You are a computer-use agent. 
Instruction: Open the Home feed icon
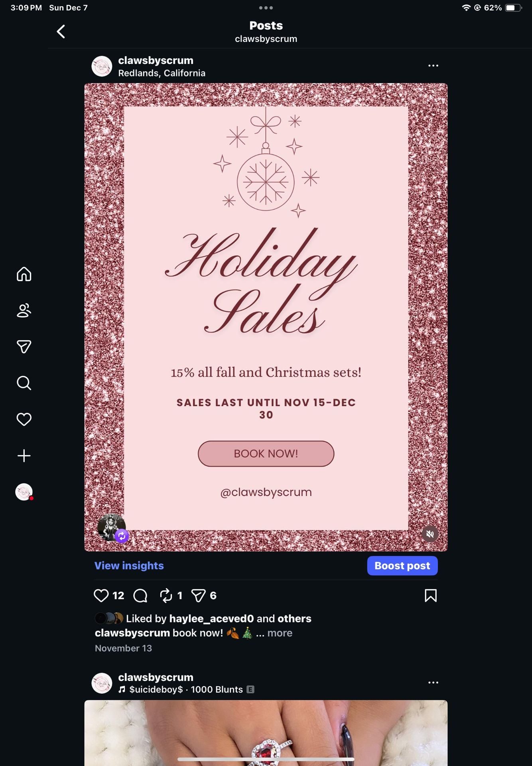click(24, 274)
